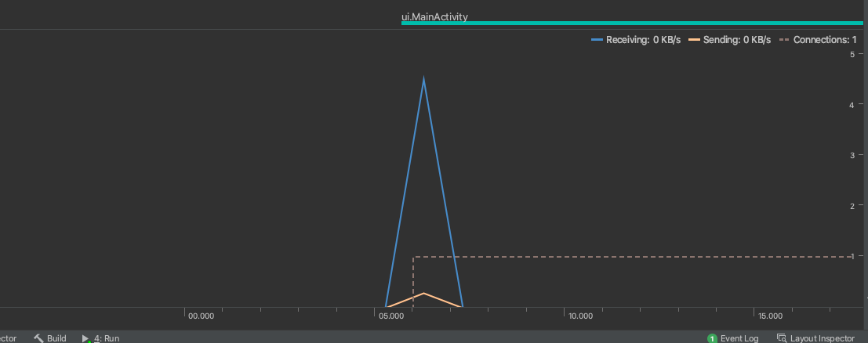The width and height of the screenshot is (868, 343).
Task: Click the Run play triangle icon
Action: (x=85, y=338)
